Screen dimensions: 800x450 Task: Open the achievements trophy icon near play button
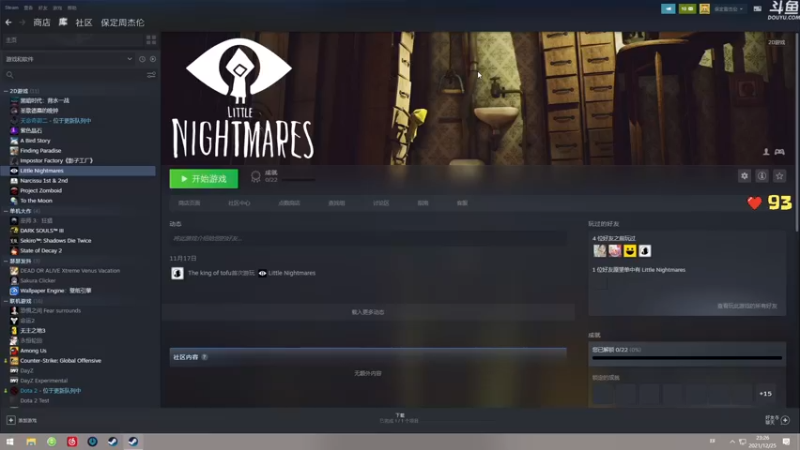(x=256, y=177)
